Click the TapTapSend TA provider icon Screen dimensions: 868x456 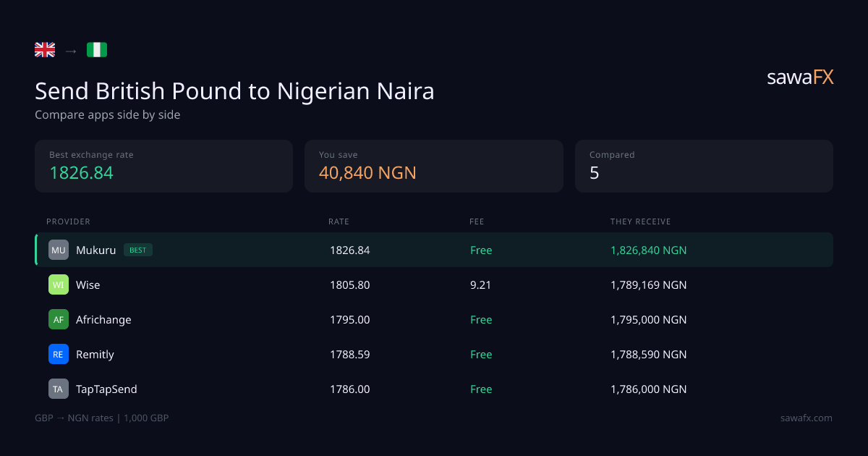[59, 389]
